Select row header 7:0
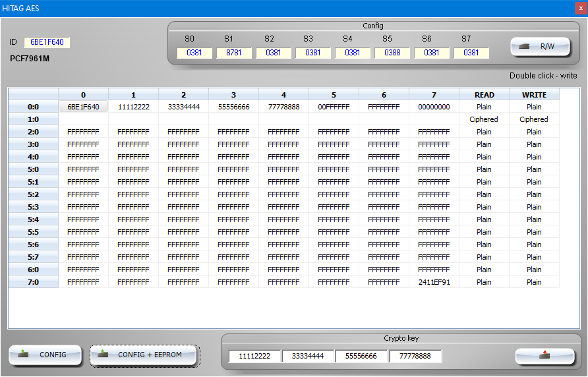The width and height of the screenshot is (588, 377). [x=34, y=282]
